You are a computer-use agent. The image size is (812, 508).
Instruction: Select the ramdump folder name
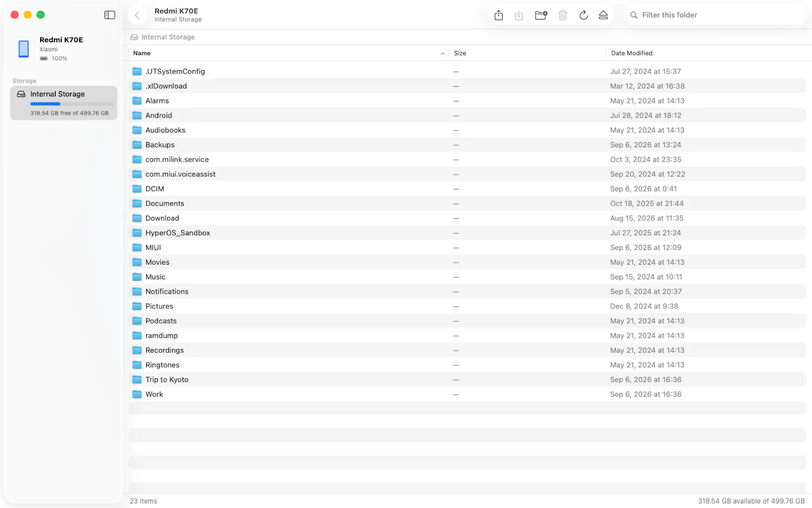[x=161, y=336]
